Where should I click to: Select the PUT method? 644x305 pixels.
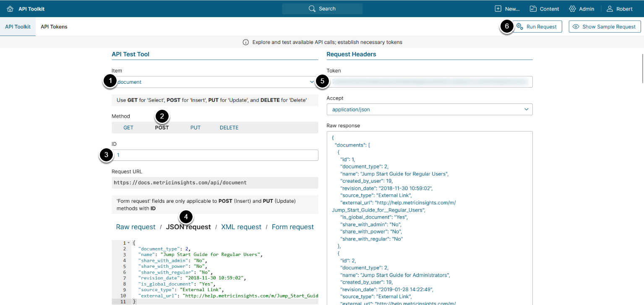196,128
